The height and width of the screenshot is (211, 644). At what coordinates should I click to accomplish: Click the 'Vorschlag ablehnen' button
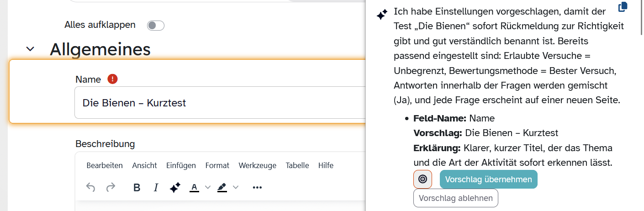coord(455,198)
